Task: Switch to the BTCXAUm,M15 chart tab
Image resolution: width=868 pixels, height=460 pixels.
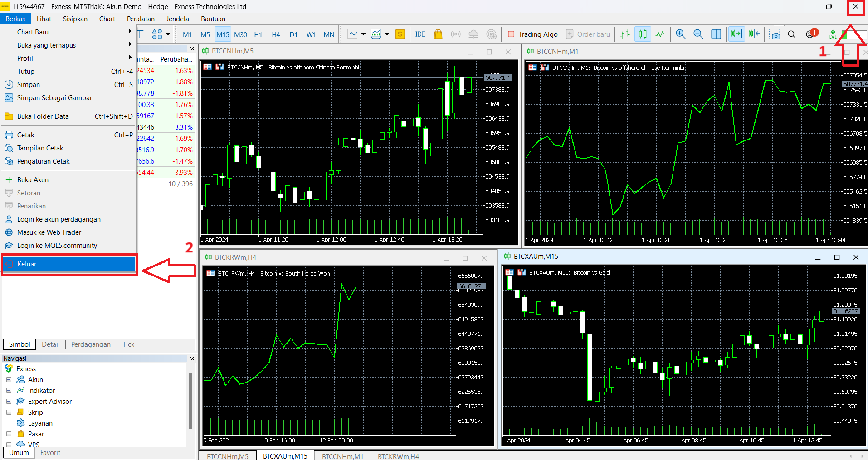Action: (285, 456)
